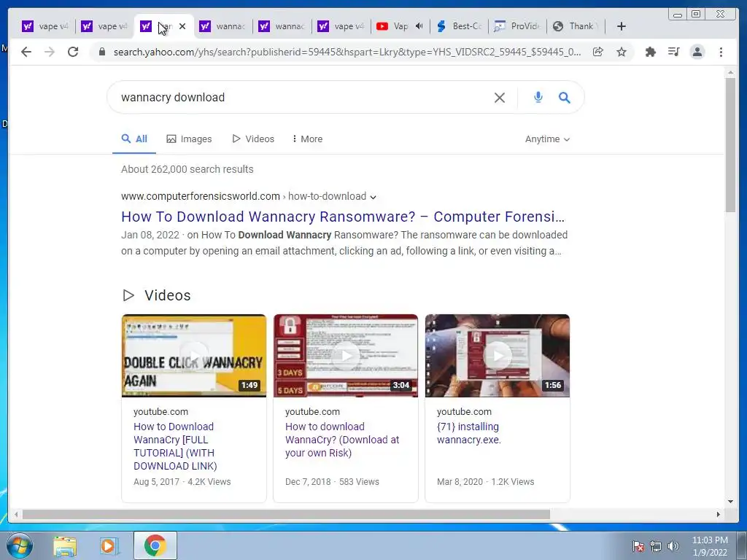Screen dimensions: 747x560
Task: Open the Chrome profile avatar
Action: [697, 52]
